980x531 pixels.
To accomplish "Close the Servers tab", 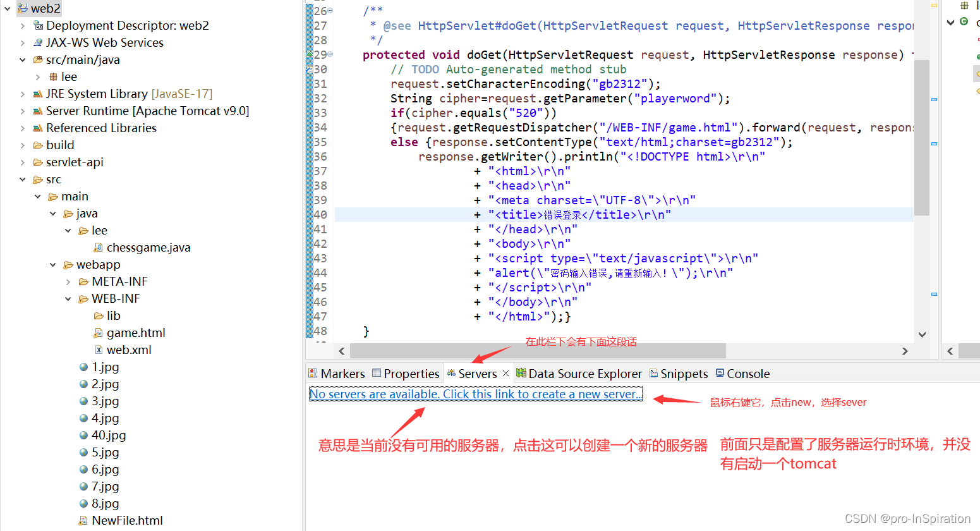I will [x=505, y=374].
